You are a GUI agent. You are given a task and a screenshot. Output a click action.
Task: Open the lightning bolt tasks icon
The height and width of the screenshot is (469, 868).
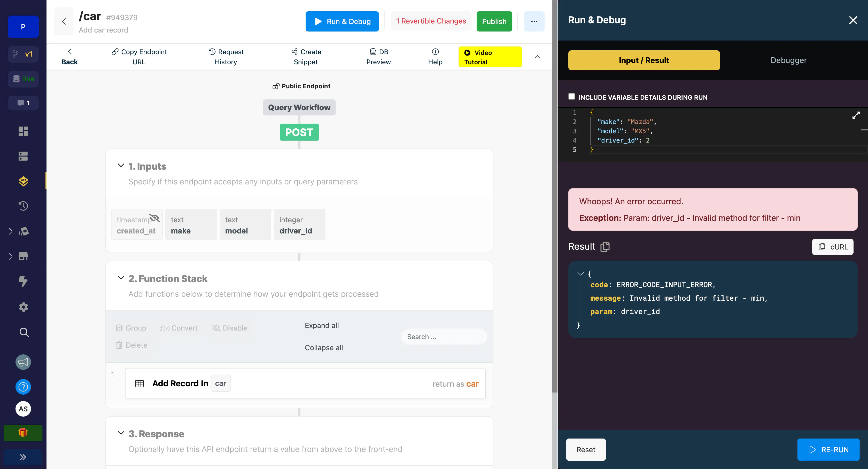23,281
